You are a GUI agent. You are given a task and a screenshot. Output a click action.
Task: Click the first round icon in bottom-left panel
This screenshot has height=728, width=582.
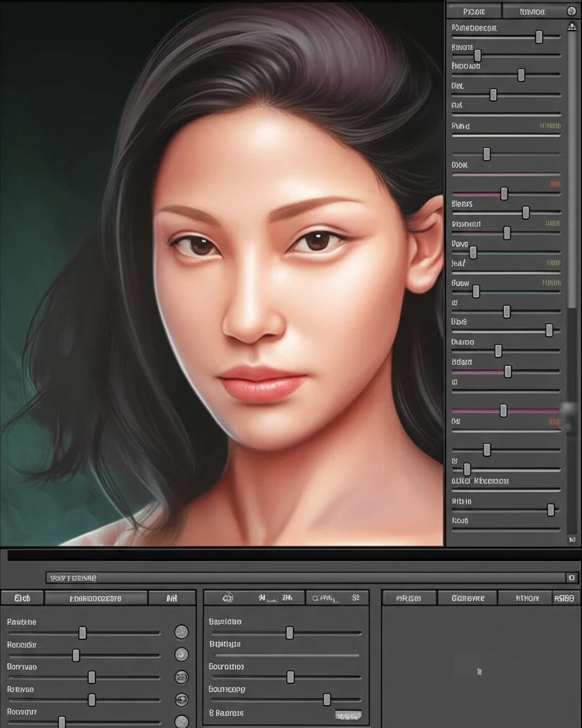point(181,631)
